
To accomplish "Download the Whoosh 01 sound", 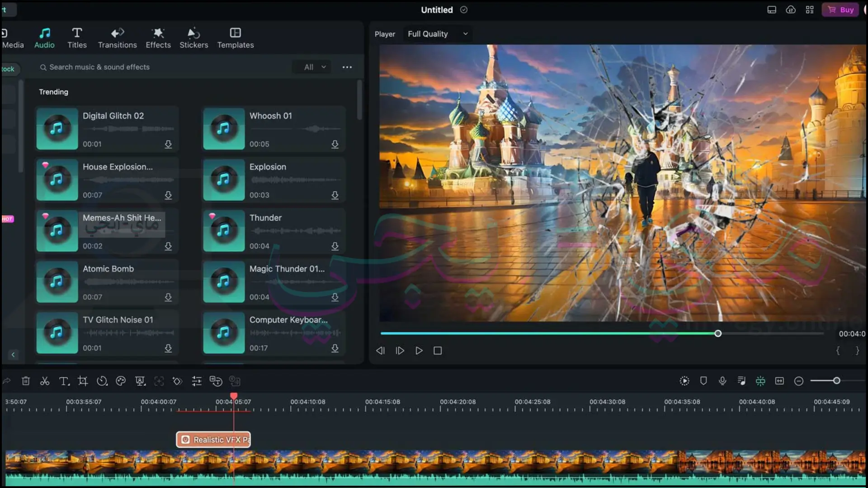I will tap(335, 144).
